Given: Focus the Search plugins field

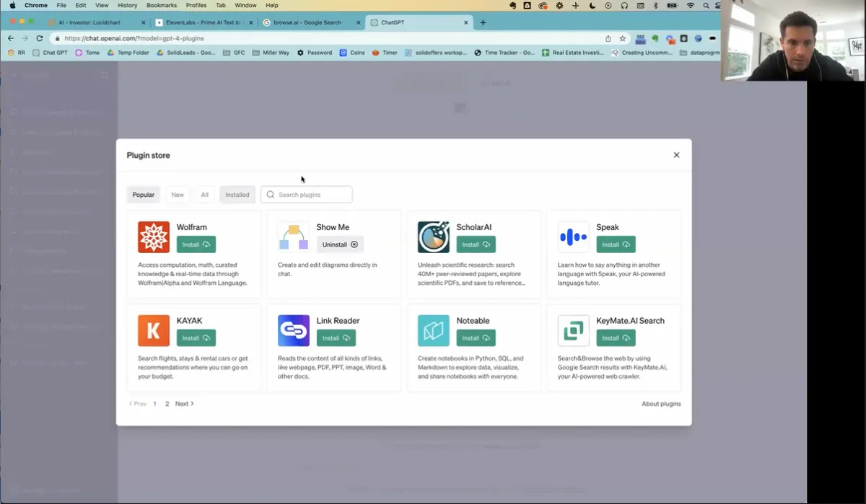Looking at the screenshot, I should coord(307,195).
